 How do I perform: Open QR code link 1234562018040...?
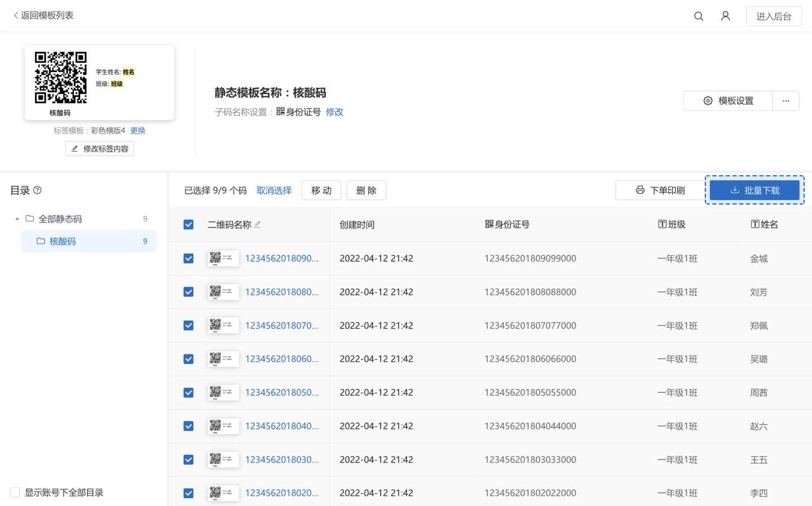click(282, 426)
